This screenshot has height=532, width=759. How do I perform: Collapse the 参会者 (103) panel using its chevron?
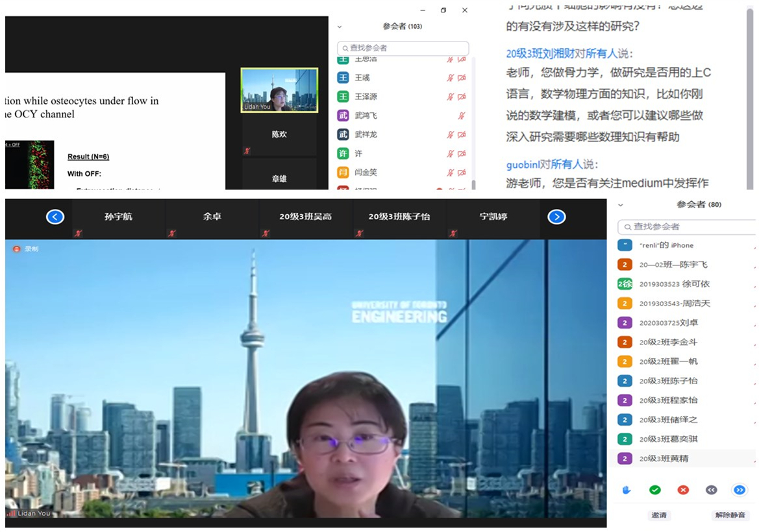pyautogui.click(x=338, y=27)
